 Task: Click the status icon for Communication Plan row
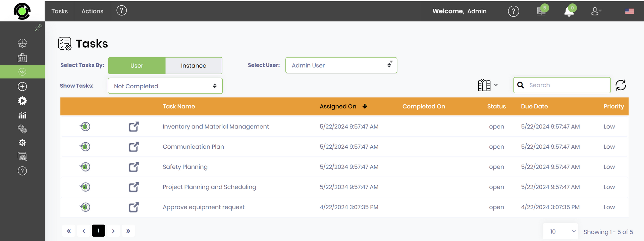coord(85,147)
